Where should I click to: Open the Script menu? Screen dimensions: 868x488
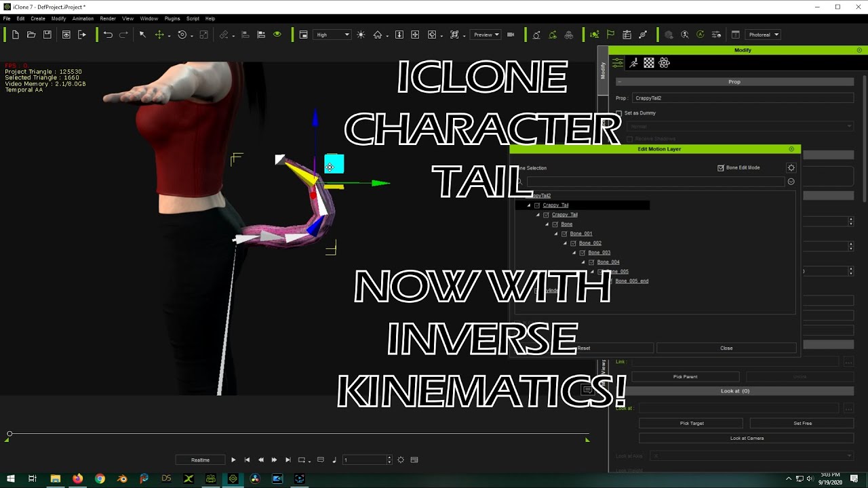(x=193, y=19)
